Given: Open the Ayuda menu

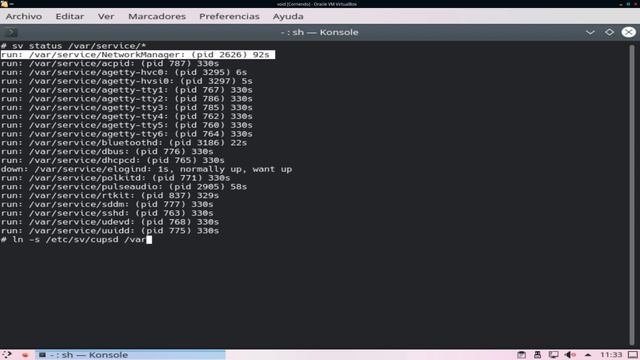Looking at the screenshot, I should coord(288,16).
